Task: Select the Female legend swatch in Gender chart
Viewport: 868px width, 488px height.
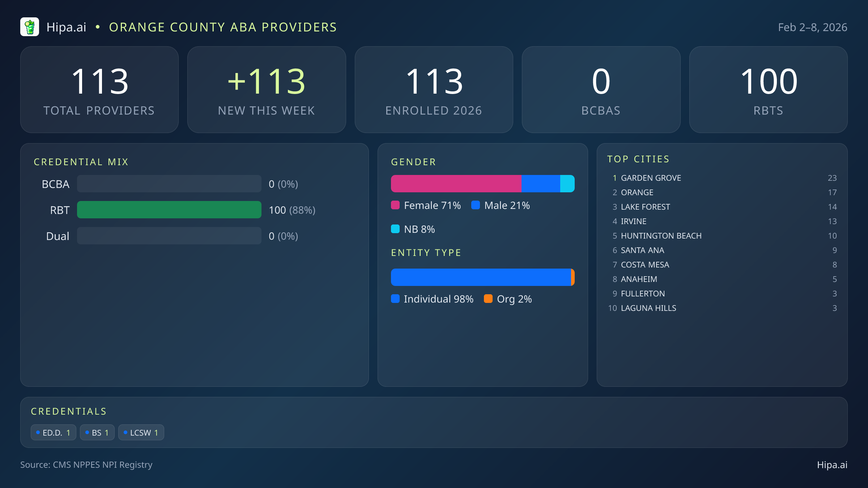Action: [x=396, y=205]
